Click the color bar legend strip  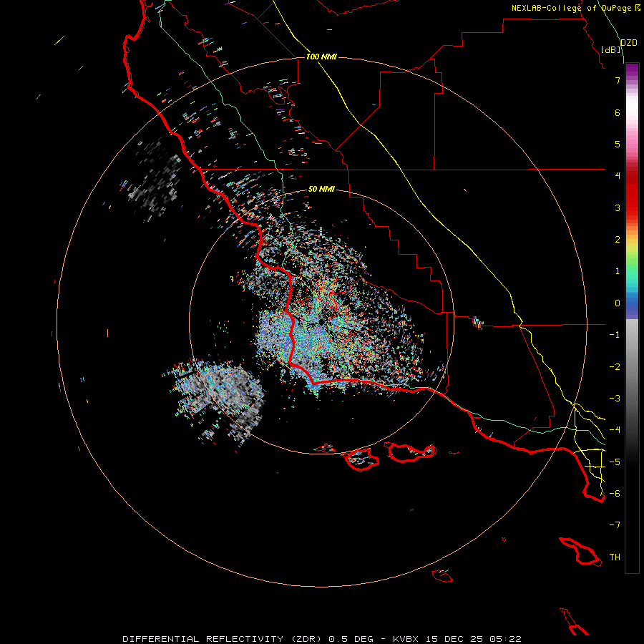pos(632,318)
